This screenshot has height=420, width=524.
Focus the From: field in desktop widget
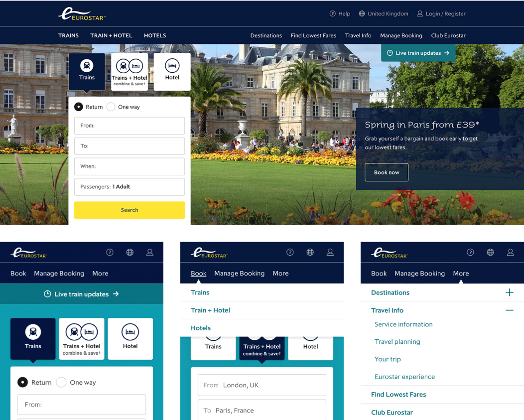pos(130,126)
